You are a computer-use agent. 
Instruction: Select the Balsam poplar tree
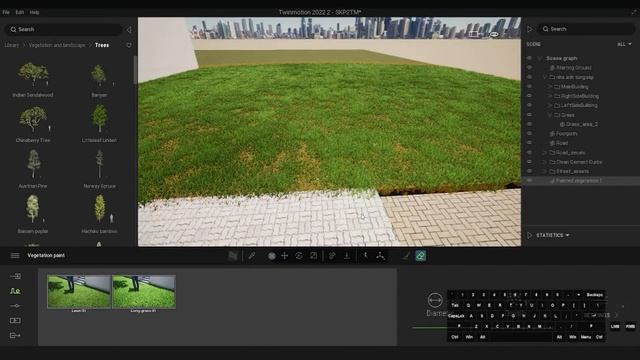[33, 214]
